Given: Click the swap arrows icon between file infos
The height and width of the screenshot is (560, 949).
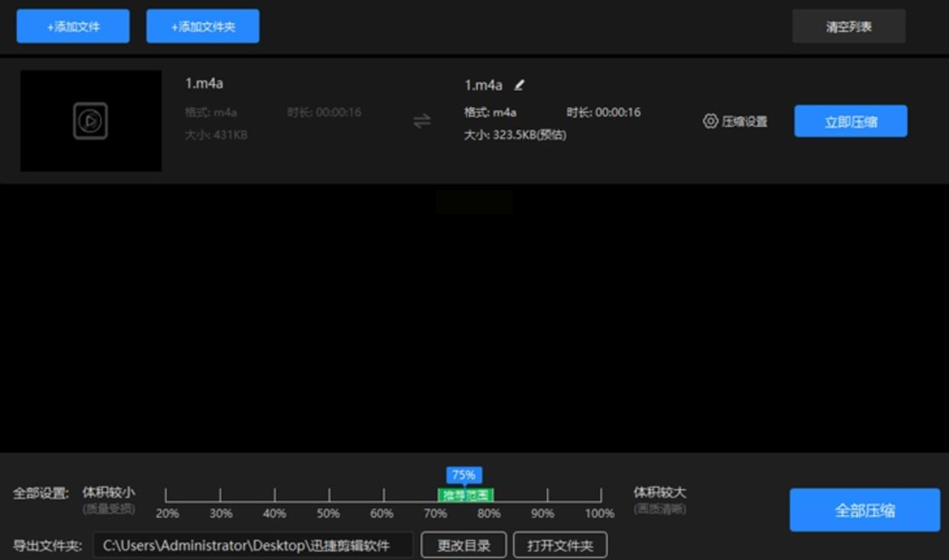Looking at the screenshot, I should click(422, 121).
